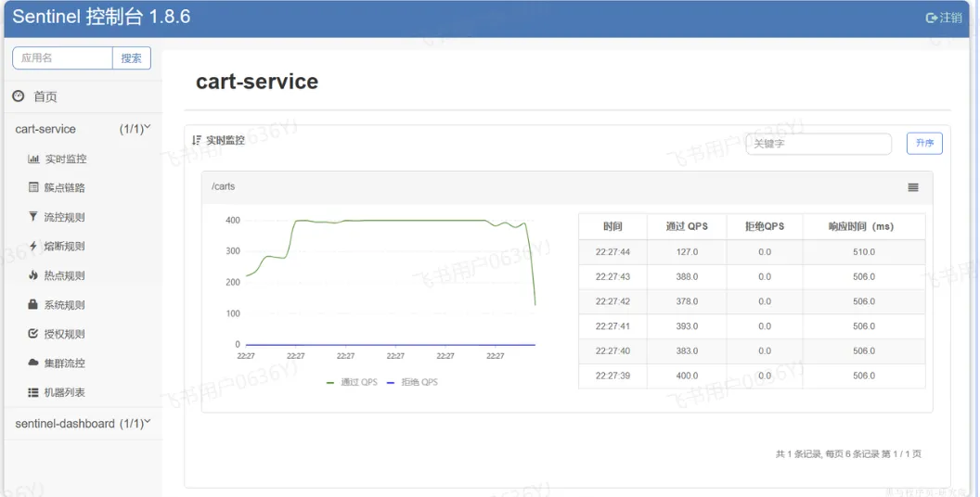Click the 拒绝QPS column header
The width and height of the screenshot is (980, 497).
click(765, 226)
